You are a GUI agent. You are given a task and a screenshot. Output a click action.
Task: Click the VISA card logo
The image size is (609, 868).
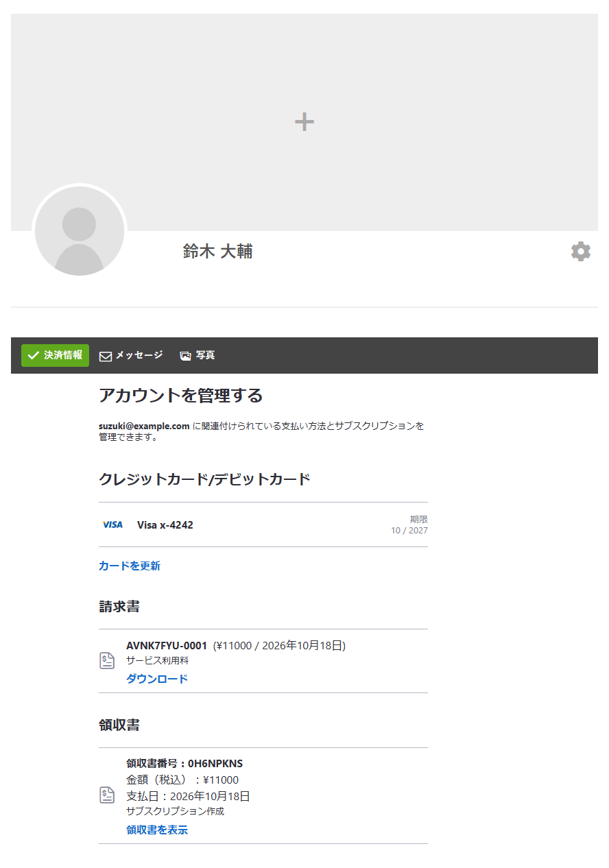tap(112, 525)
